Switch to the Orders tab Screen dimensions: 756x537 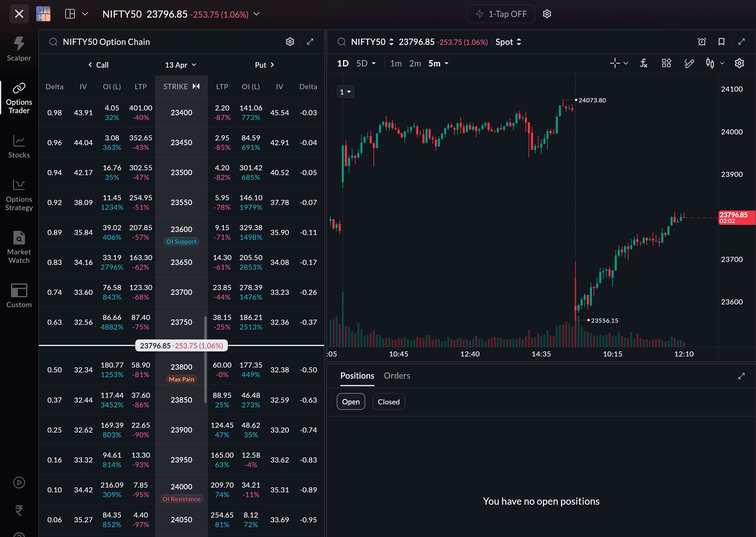397,376
